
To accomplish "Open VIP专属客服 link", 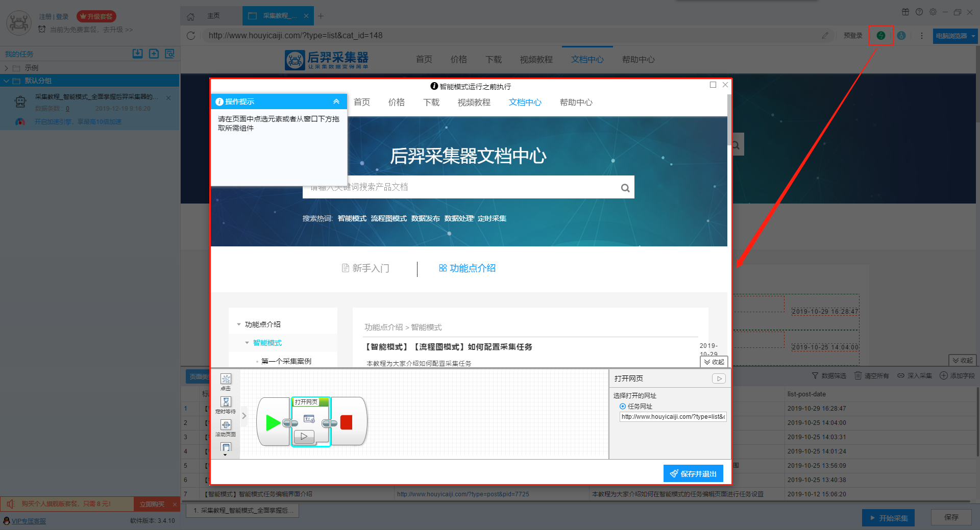I will pyautogui.click(x=29, y=521).
